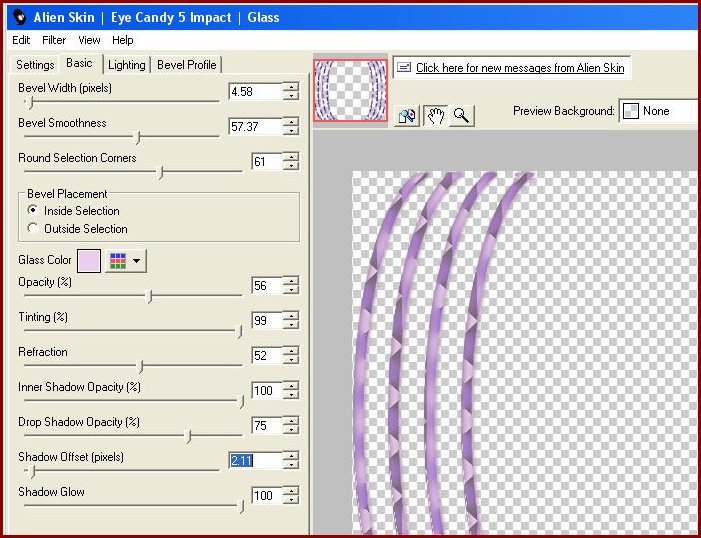Decrease Bevel Smoothness with down spinner
The width and height of the screenshot is (701, 538).
click(291, 131)
